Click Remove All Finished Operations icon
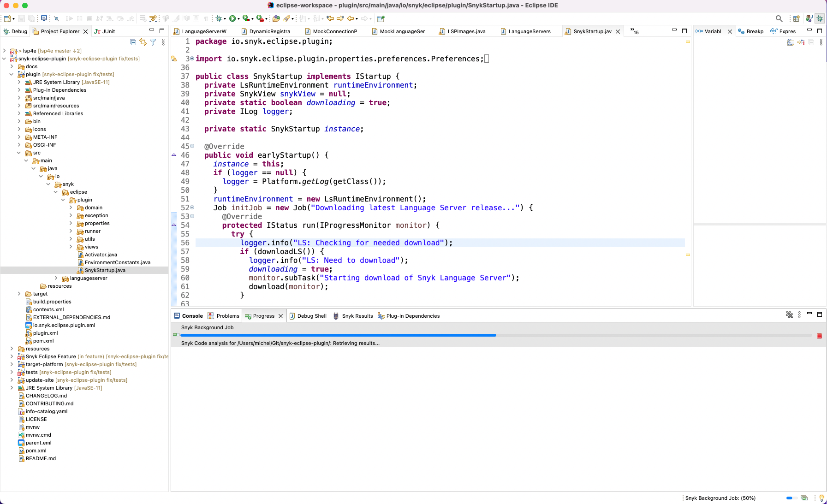This screenshot has height=504, width=827. tap(789, 314)
